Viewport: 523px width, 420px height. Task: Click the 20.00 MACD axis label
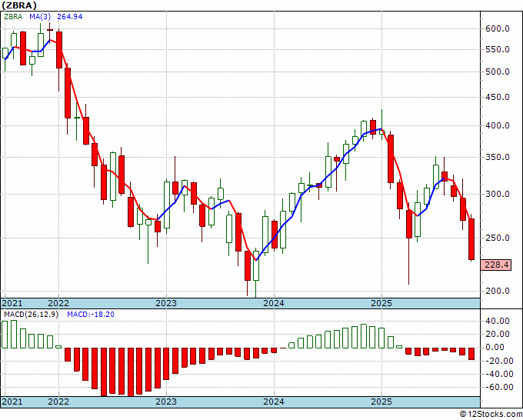tap(497, 335)
